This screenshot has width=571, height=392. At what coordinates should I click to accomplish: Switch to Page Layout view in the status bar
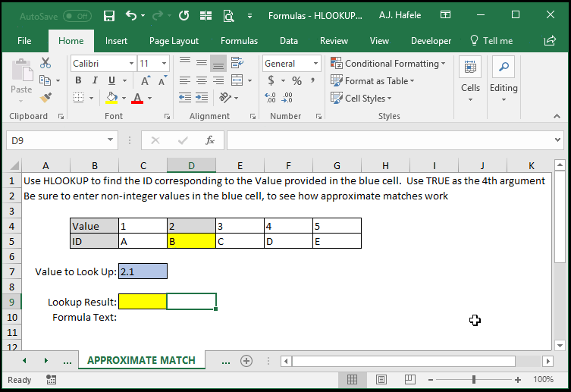381,380
